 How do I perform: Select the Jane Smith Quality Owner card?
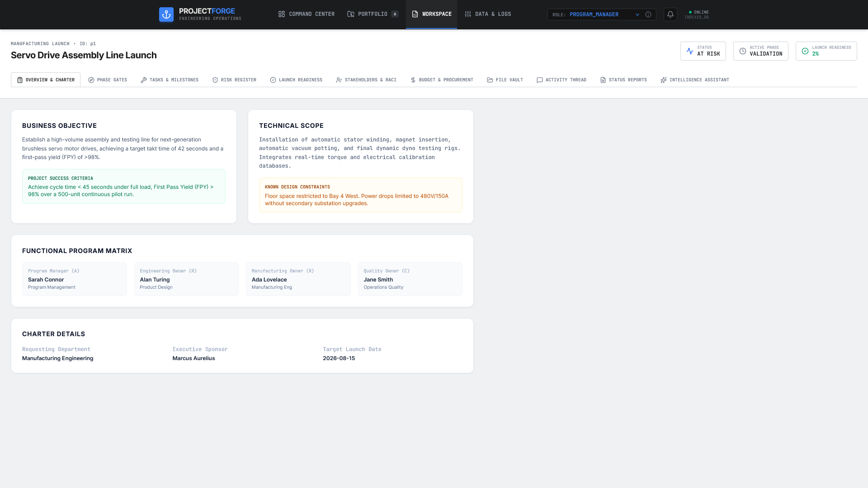click(x=410, y=279)
